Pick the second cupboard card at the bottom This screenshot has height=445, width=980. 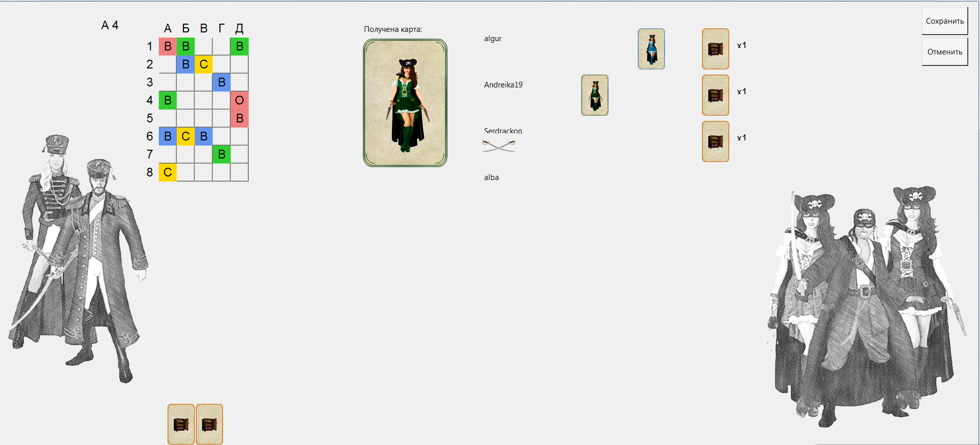click(x=209, y=424)
